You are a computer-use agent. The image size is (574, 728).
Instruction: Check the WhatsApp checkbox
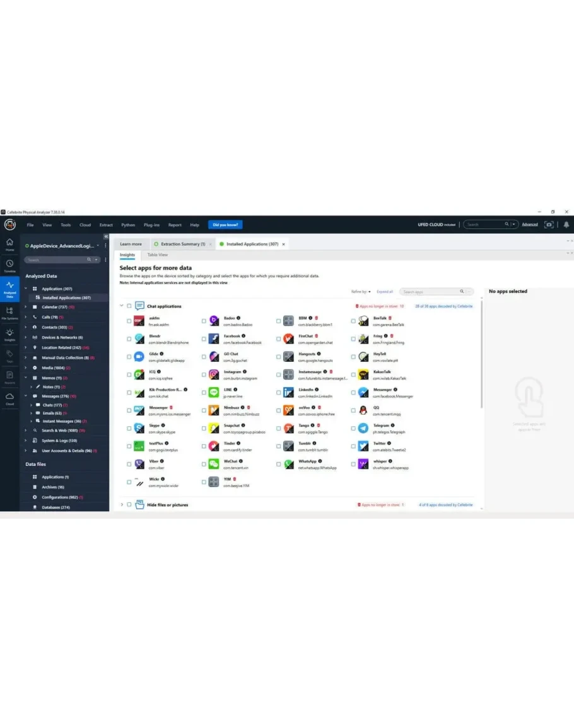pyautogui.click(x=278, y=465)
